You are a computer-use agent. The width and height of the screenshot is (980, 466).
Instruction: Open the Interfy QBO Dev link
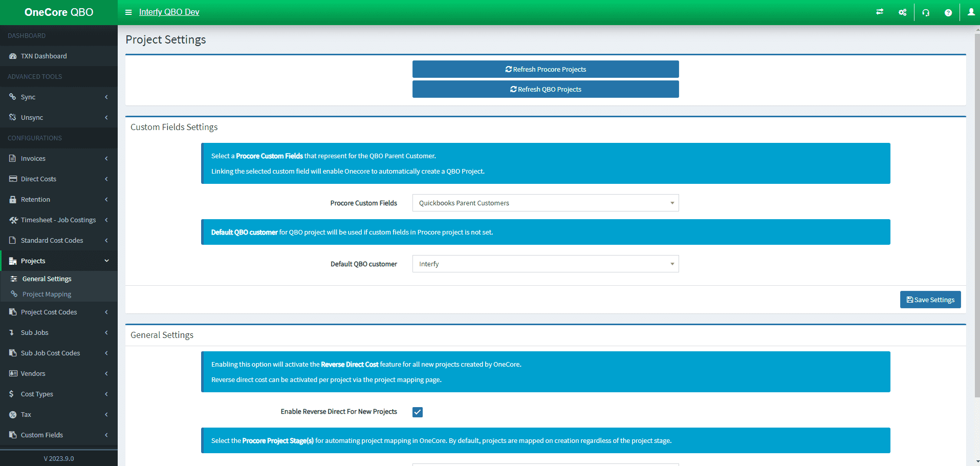(169, 12)
